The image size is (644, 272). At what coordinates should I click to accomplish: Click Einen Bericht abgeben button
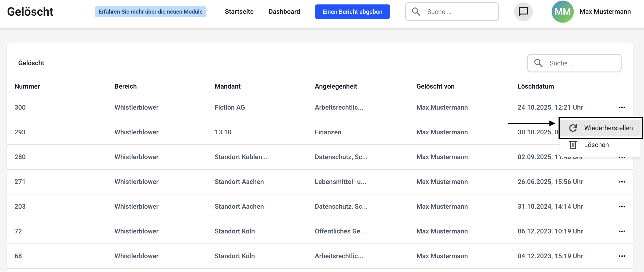point(352,11)
